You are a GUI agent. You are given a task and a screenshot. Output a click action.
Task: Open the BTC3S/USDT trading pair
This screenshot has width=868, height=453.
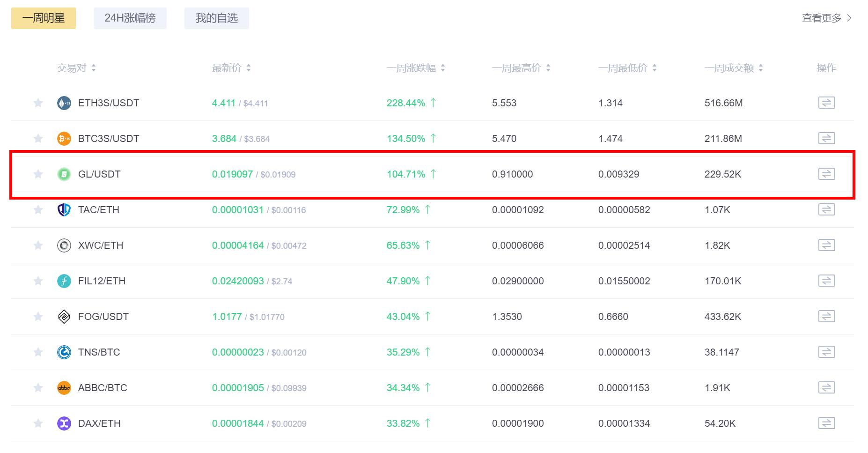click(109, 139)
